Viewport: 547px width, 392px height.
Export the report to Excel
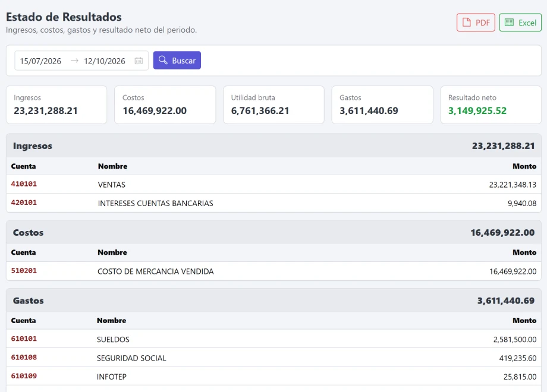click(x=520, y=23)
